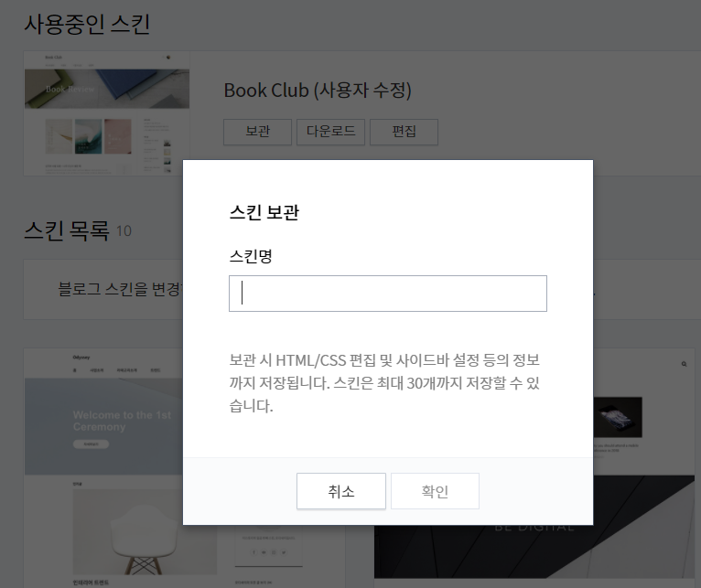Click the 보관 button under Book Club
The image size is (701, 588).
tap(257, 132)
